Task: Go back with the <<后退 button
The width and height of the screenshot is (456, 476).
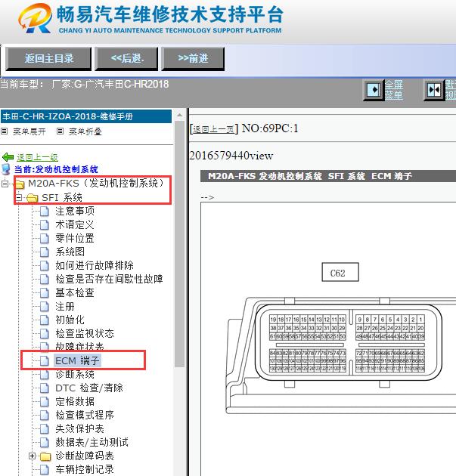Action: [126, 58]
